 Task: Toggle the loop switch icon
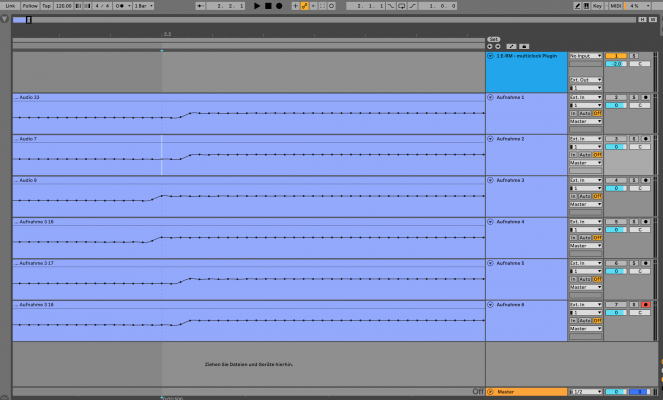pos(401,6)
